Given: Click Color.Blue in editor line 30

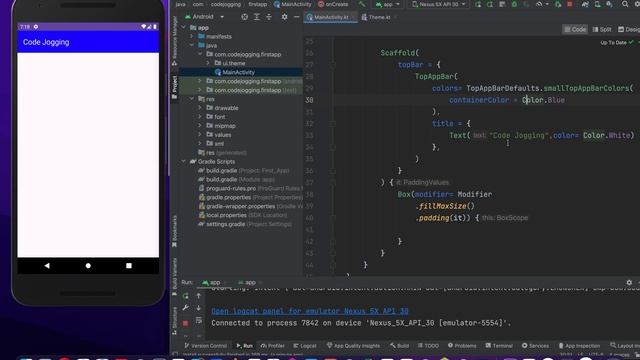Looking at the screenshot, I should (543, 100).
